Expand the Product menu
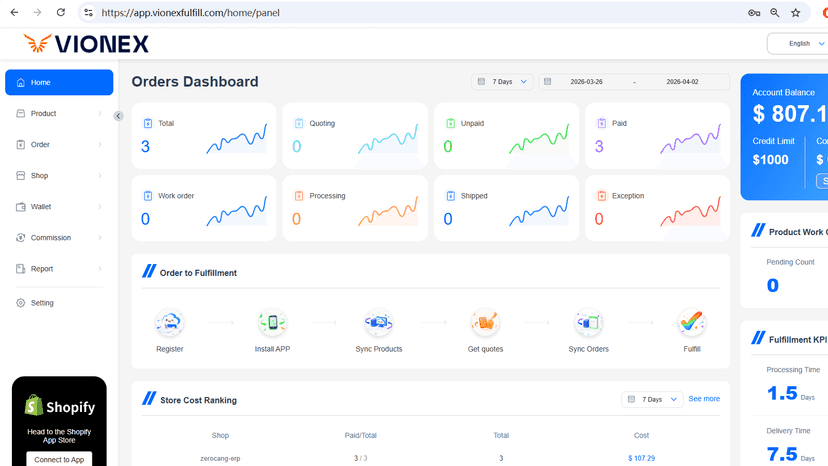828x466 pixels. [59, 114]
